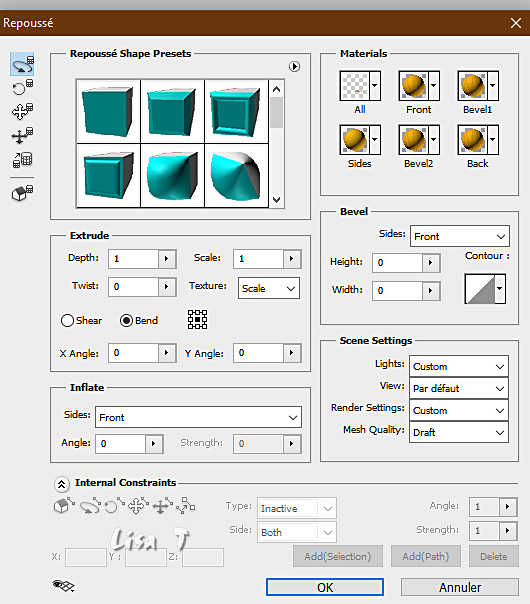Choose the inflated pillow shape preset thumbnail
The image size is (530, 604).
coord(172,176)
